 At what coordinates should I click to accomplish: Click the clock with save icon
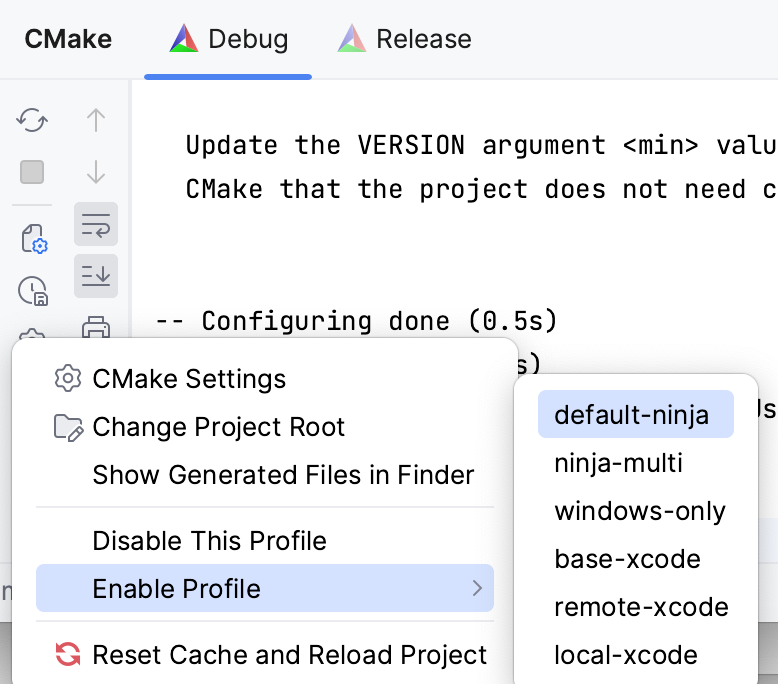(x=33, y=291)
